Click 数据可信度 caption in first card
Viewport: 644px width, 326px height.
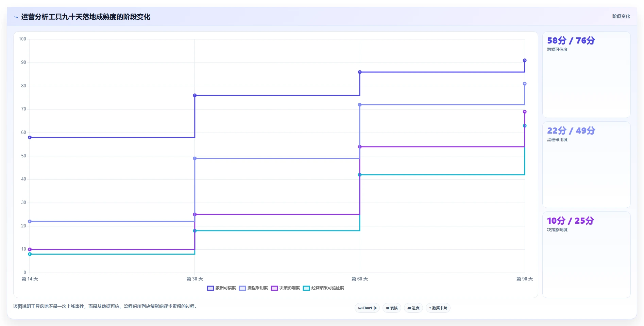(557, 50)
